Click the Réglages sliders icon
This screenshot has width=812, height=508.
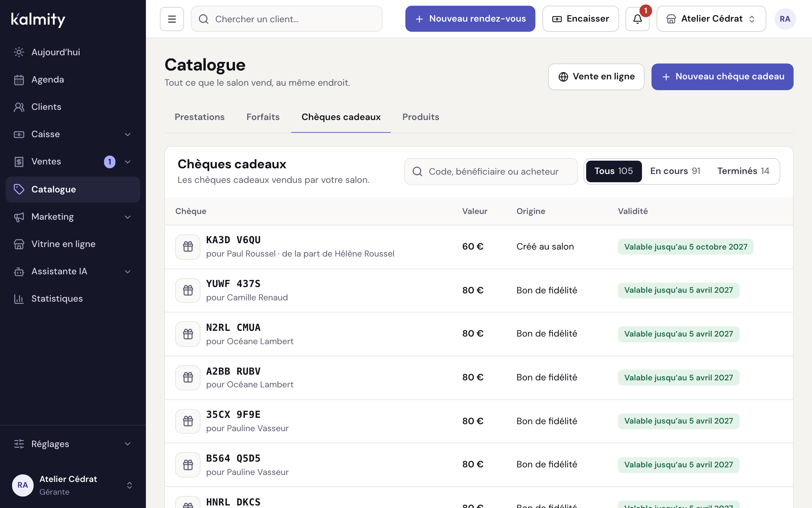(19, 444)
